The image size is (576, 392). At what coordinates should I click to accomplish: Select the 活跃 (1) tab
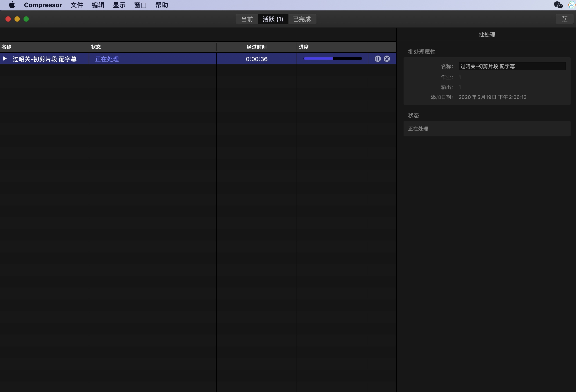pyautogui.click(x=273, y=19)
